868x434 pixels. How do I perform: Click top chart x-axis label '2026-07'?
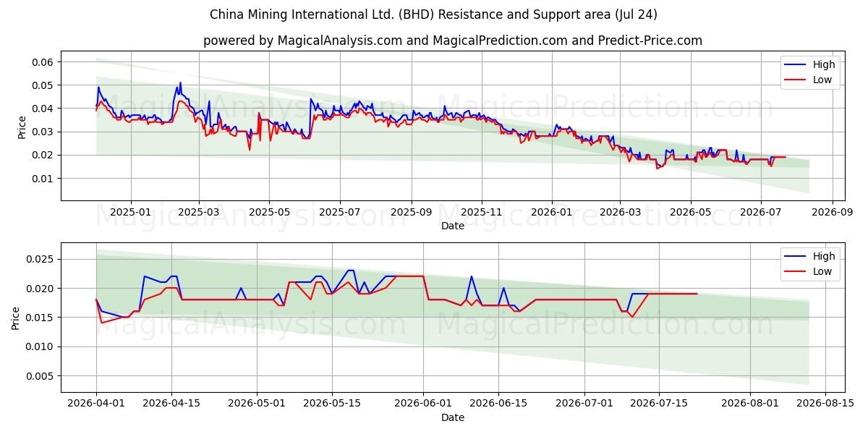click(x=760, y=213)
